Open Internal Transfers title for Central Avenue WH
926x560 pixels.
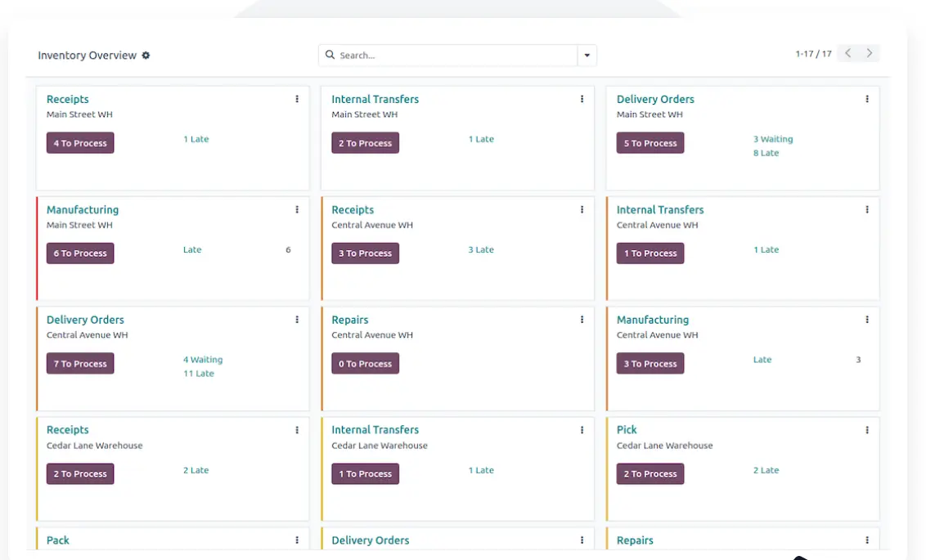pyautogui.click(x=660, y=209)
